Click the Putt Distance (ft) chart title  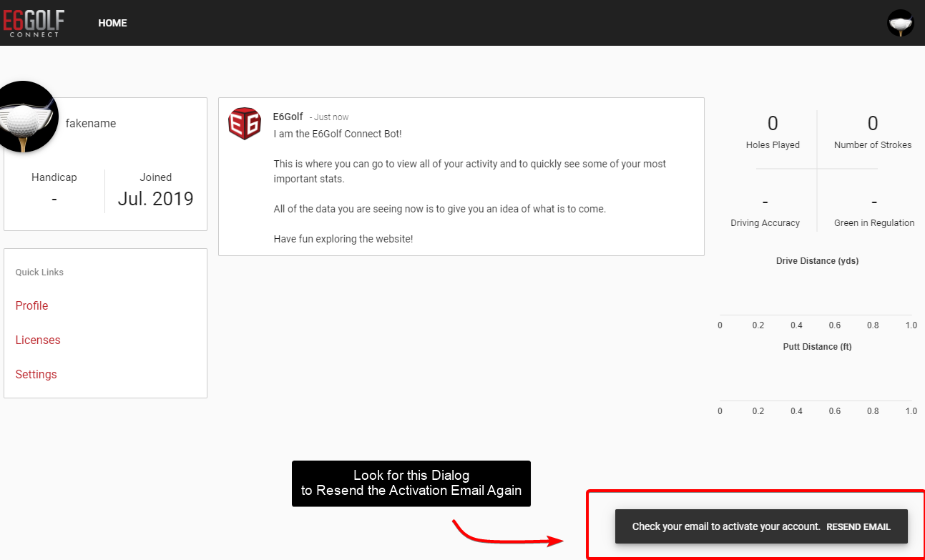817,347
